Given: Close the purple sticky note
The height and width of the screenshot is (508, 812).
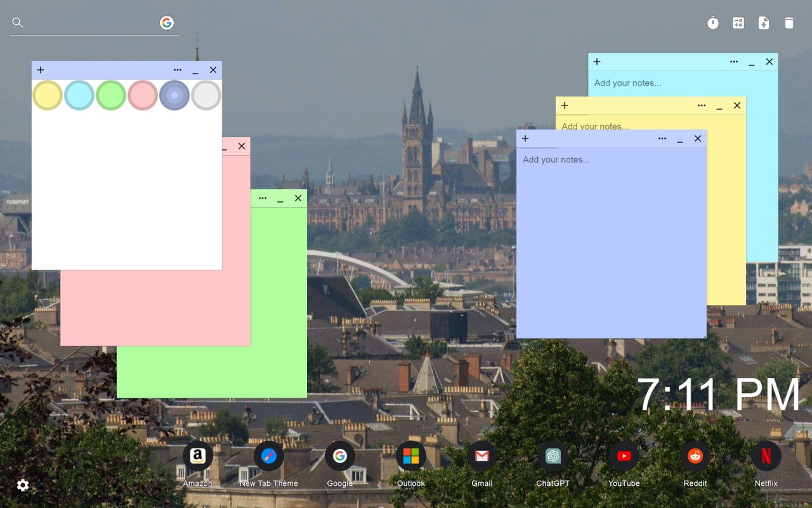Looking at the screenshot, I should point(698,138).
